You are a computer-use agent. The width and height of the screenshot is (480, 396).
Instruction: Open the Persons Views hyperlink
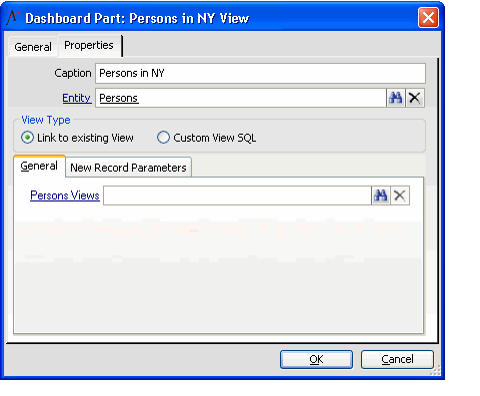65,195
